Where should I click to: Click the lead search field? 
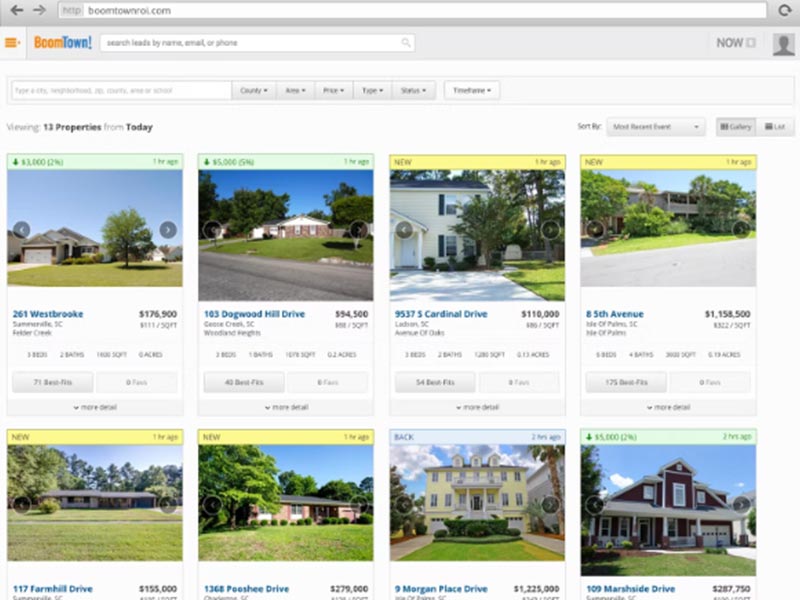[x=257, y=43]
